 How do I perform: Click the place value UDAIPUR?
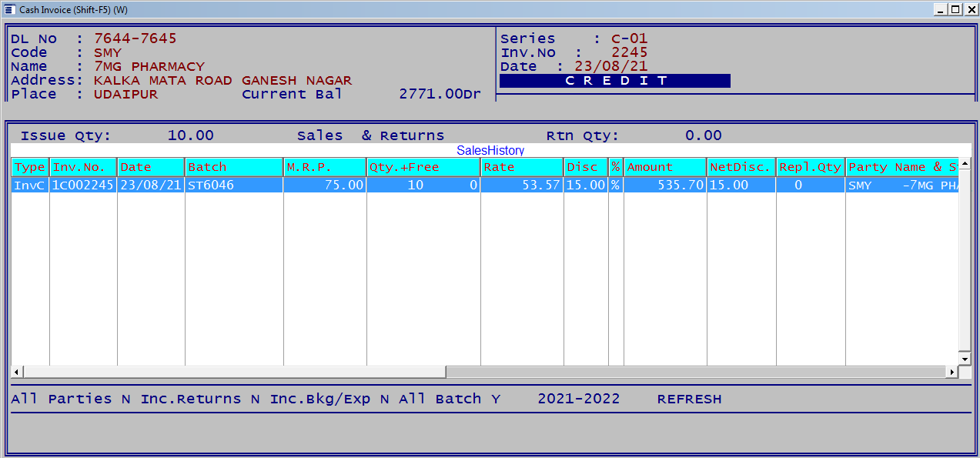[x=126, y=94]
